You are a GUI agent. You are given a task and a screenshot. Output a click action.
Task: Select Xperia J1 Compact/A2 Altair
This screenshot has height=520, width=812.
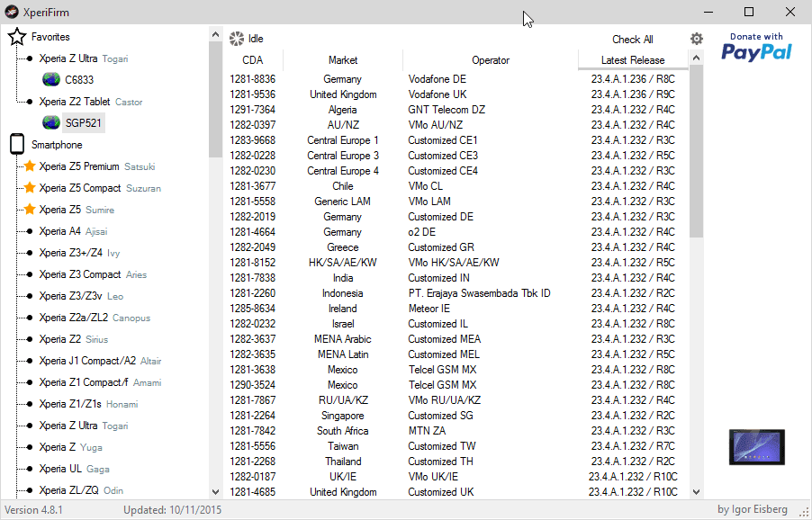[x=100, y=361]
